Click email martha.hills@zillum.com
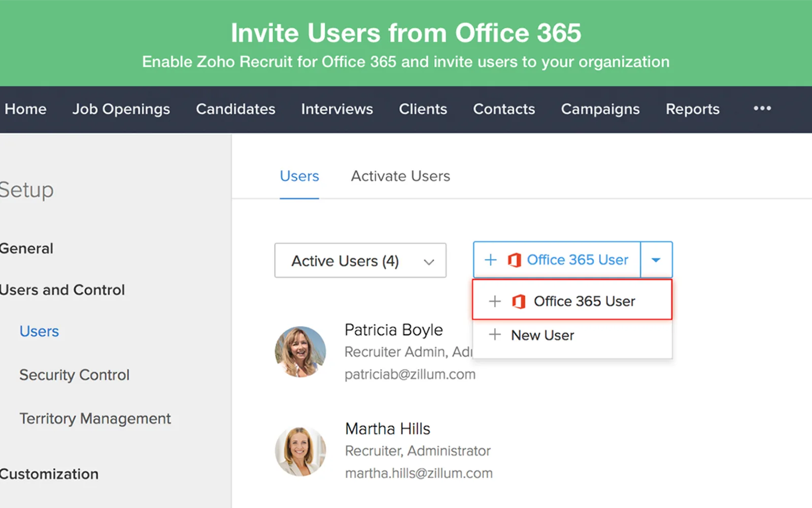This screenshot has width=812, height=508. (x=419, y=473)
